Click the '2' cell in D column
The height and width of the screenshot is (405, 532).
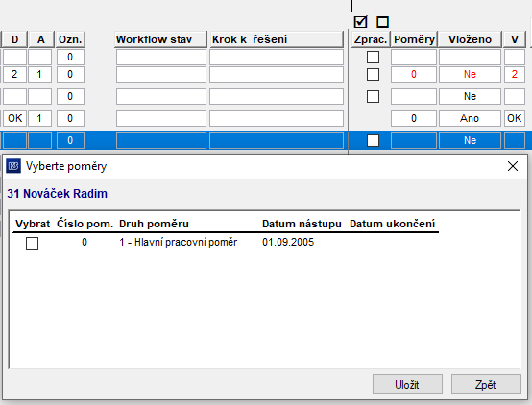tap(14, 74)
